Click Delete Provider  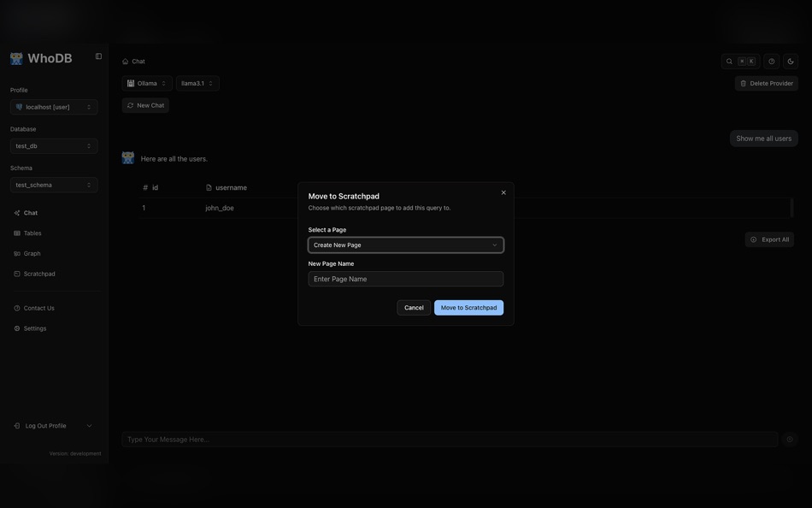765,81
